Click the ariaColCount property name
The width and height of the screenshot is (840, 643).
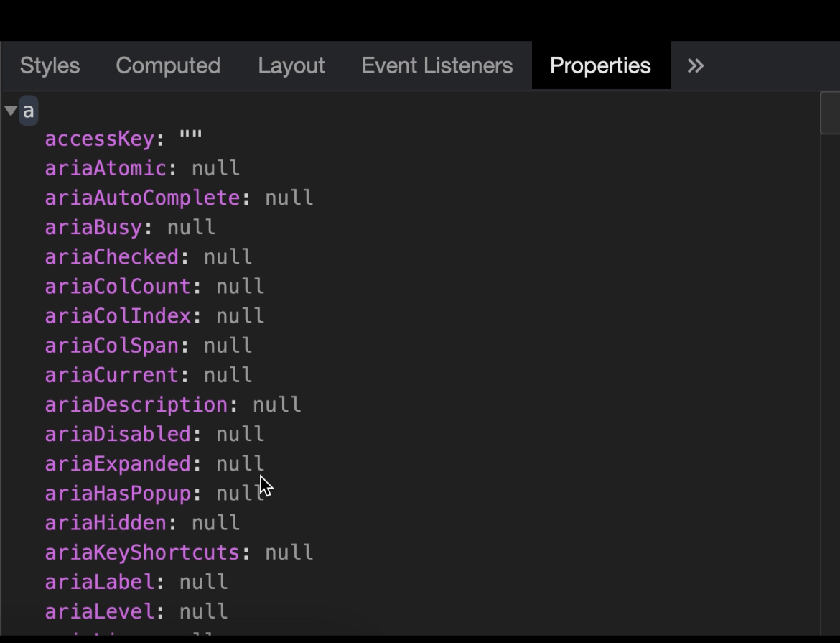point(118,287)
